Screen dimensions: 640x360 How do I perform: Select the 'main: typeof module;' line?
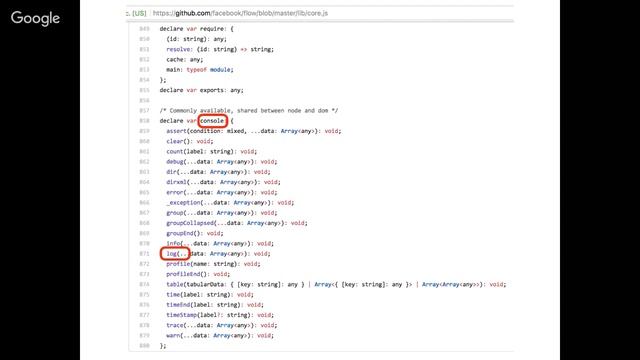[x=200, y=69]
